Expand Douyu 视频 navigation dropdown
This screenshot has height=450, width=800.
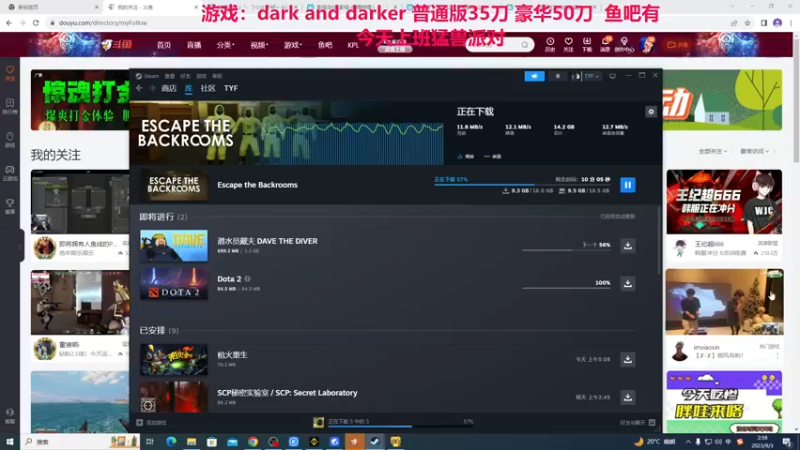(x=259, y=45)
